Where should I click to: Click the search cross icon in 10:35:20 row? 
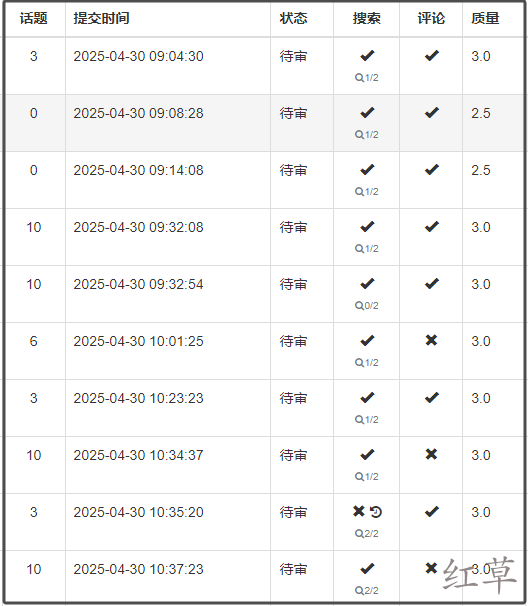[x=359, y=511]
